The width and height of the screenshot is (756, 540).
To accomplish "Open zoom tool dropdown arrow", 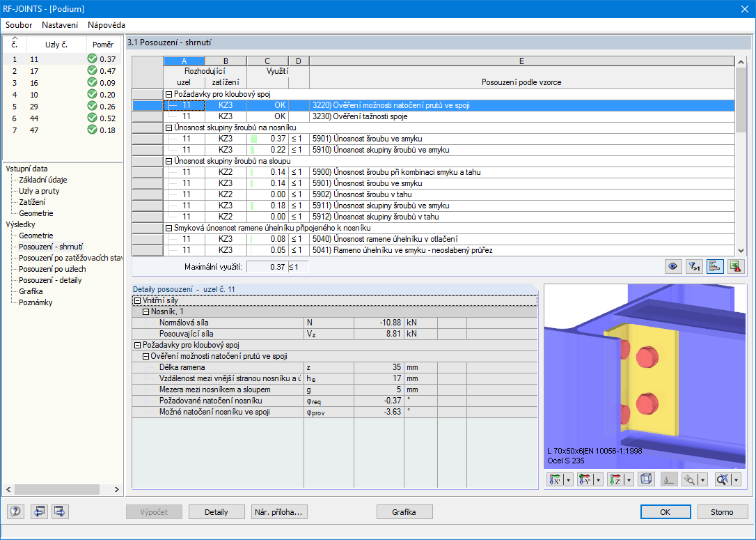I will click(x=703, y=479).
